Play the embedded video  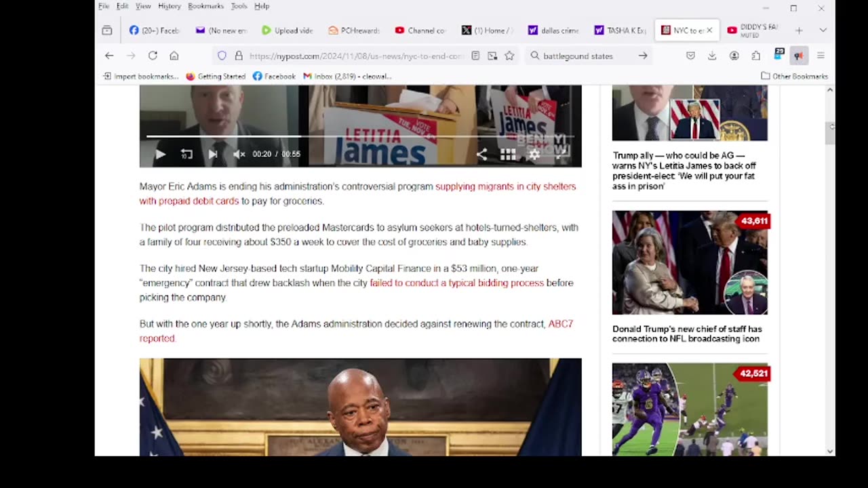(160, 155)
